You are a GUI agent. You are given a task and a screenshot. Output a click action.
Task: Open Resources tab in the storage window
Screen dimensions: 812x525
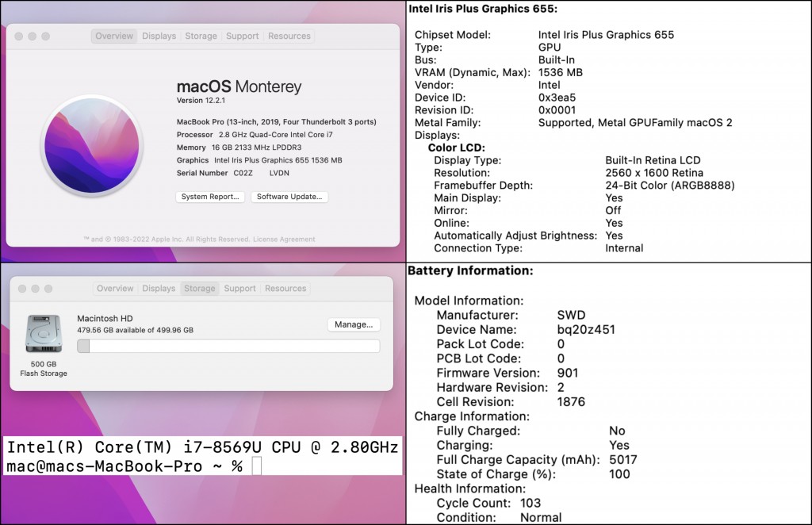(x=285, y=288)
